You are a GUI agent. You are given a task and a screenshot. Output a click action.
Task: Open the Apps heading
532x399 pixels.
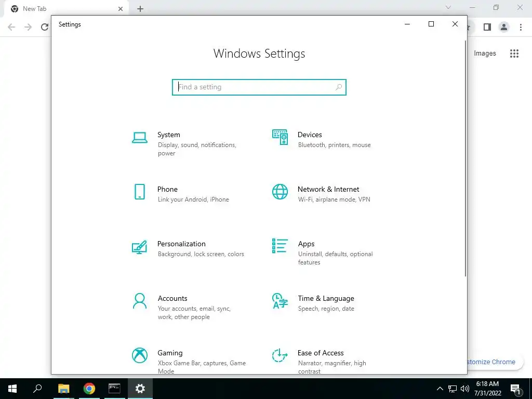[x=307, y=244]
